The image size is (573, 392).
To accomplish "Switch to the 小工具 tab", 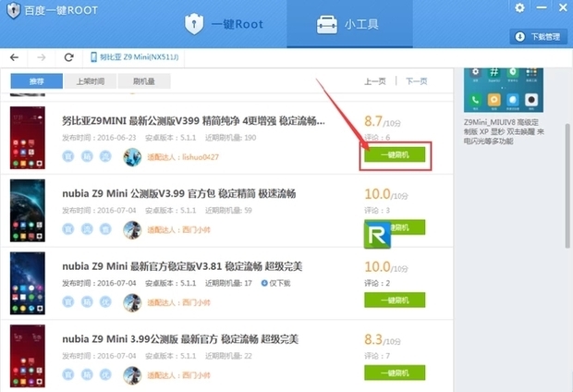I will (x=349, y=24).
